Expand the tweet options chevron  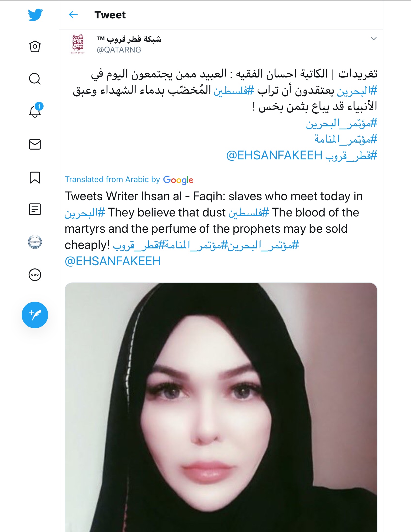click(x=373, y=39)
